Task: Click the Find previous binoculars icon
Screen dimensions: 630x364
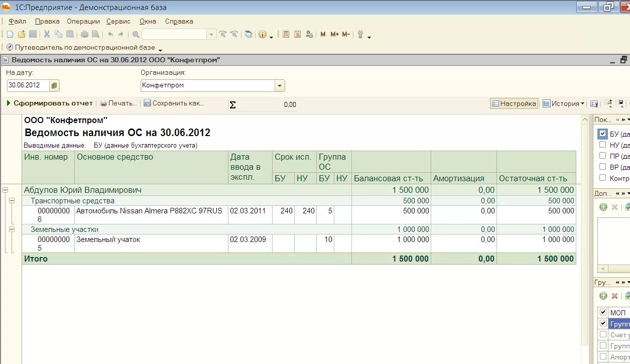Action: [234, 35]
